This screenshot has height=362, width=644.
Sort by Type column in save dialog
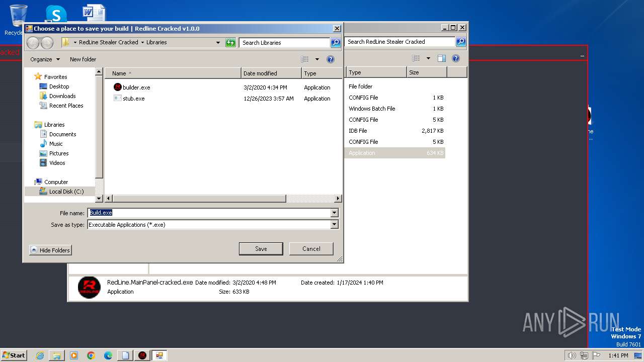[322, 73]
